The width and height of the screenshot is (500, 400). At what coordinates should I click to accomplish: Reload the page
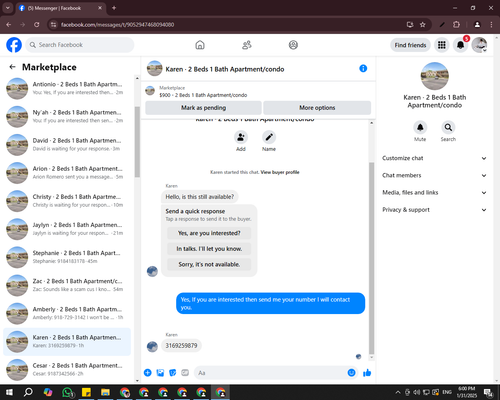coord(37,25)
